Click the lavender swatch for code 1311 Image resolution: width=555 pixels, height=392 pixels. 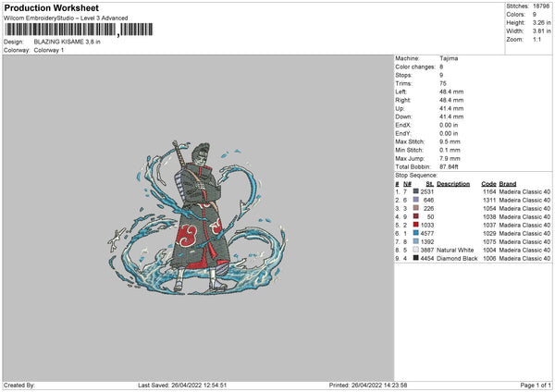click(x=416, y=200)
